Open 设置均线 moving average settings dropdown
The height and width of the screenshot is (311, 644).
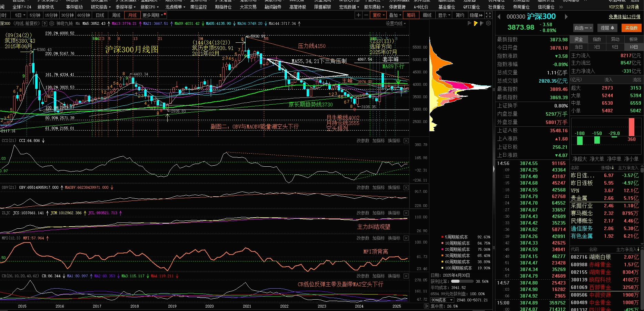(x=396, y=23)
